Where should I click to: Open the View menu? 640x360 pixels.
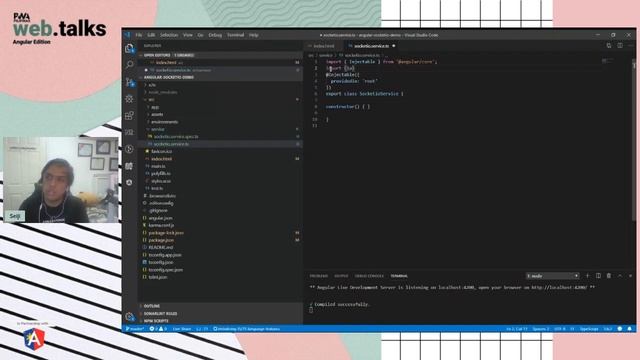click(187, 35)
